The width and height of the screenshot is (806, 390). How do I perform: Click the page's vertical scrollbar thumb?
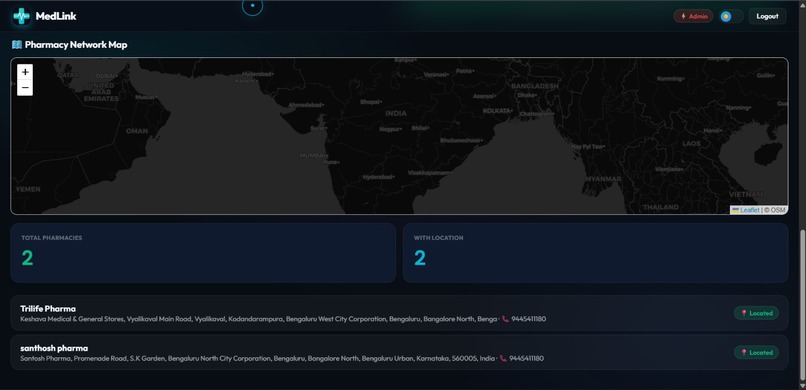[x=802, y=305]
